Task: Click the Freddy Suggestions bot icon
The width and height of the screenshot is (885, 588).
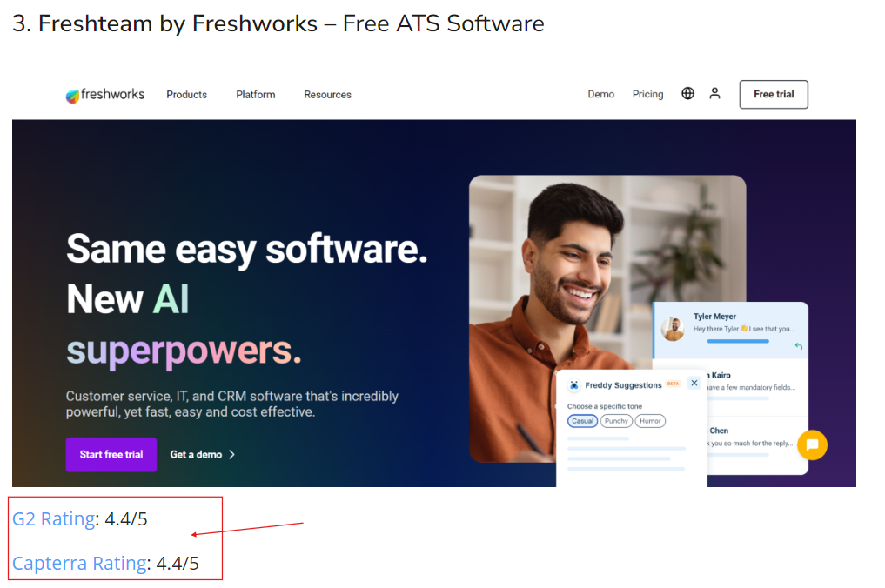Action: pyautogui.click(x=574, y=384)
